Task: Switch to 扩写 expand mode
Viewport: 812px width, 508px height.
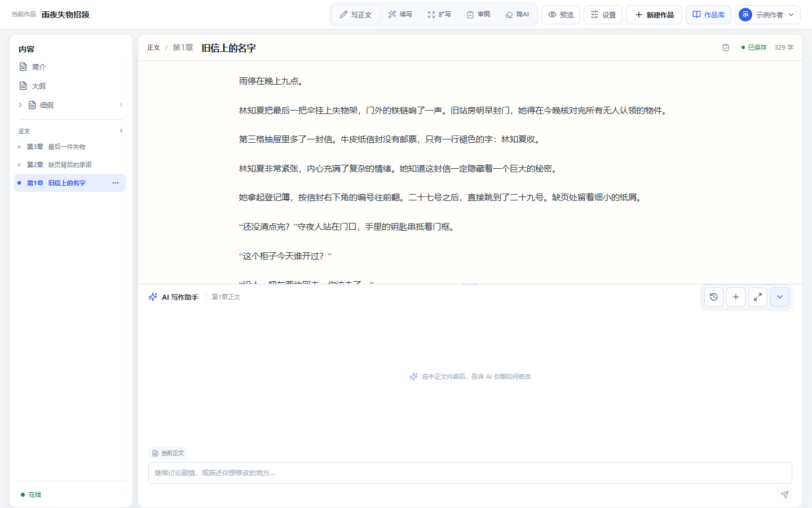Action: tap(439, 15)
